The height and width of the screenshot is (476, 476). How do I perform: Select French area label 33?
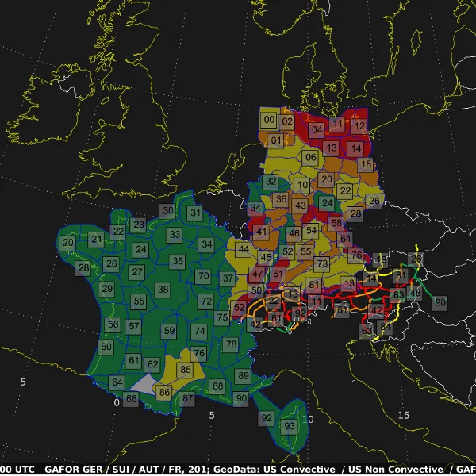point(175,235)
